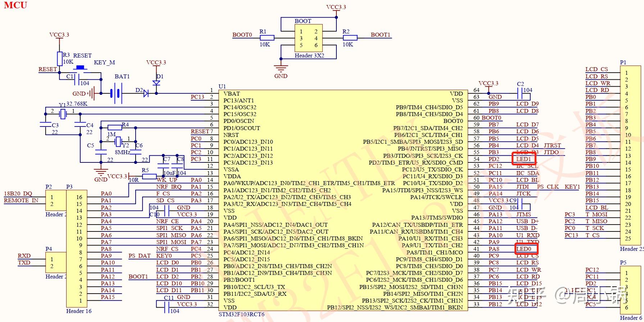The height and width of the screenshot is (322, 644).
Task: Select the PS_DAT net label
Action: [x=140, y=256]
